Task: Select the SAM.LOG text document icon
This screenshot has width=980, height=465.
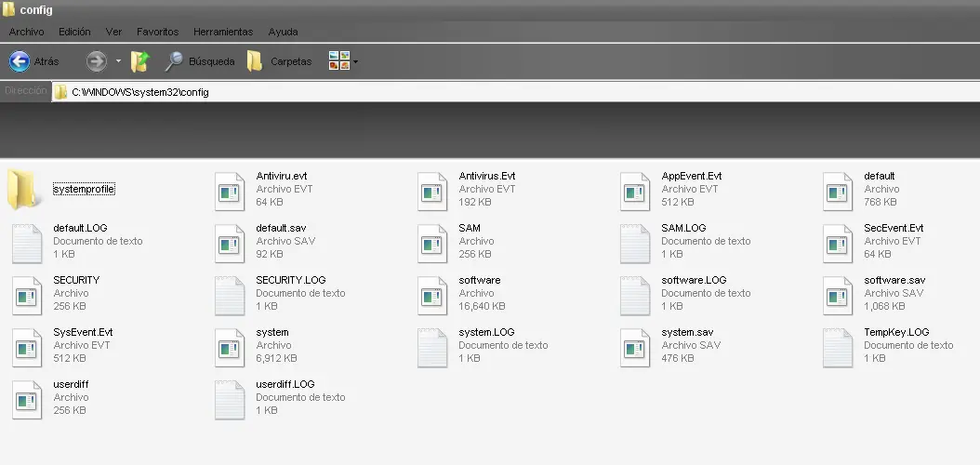Action: click(635, 243)
